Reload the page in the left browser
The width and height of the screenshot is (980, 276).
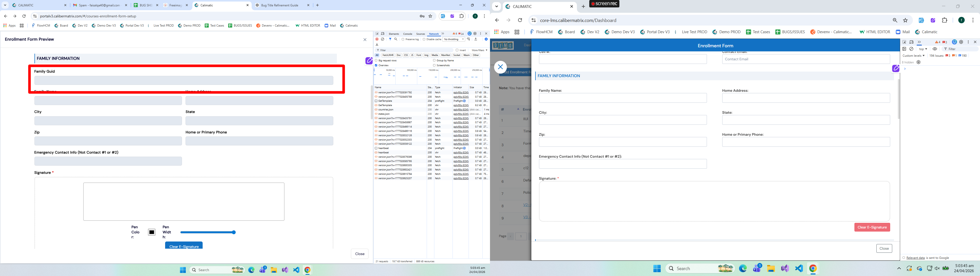click(24, 16)
